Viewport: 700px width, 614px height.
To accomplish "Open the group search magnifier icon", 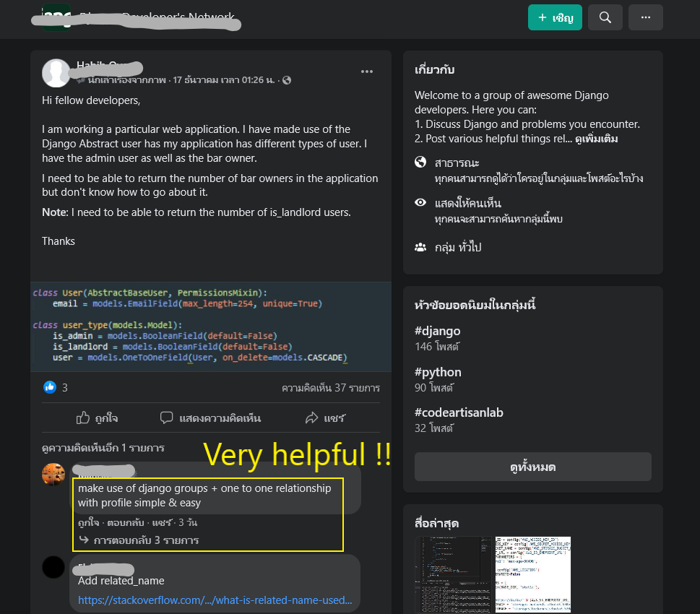I will (605, 17).
